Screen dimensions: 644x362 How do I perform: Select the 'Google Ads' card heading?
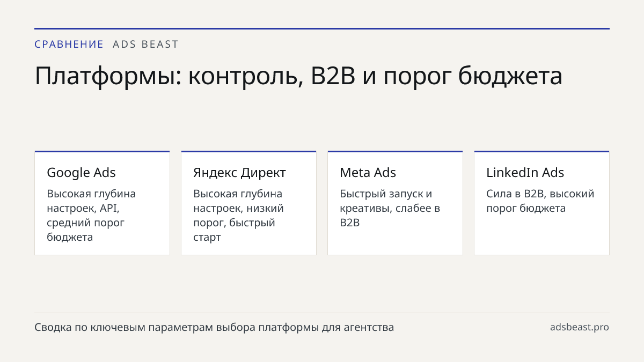click(x=81, y=173)
